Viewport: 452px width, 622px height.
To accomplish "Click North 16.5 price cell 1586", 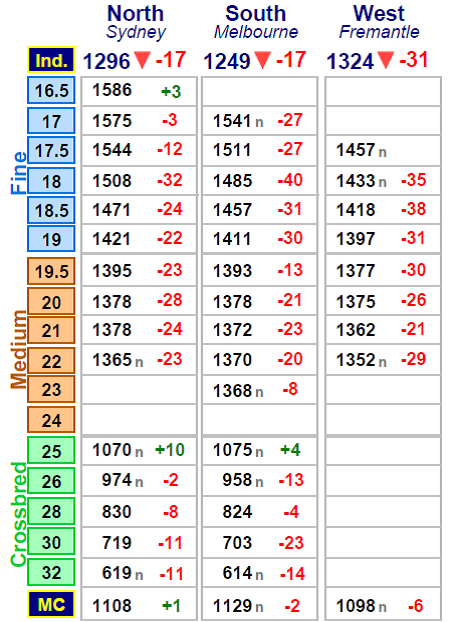I will (112, 90).
